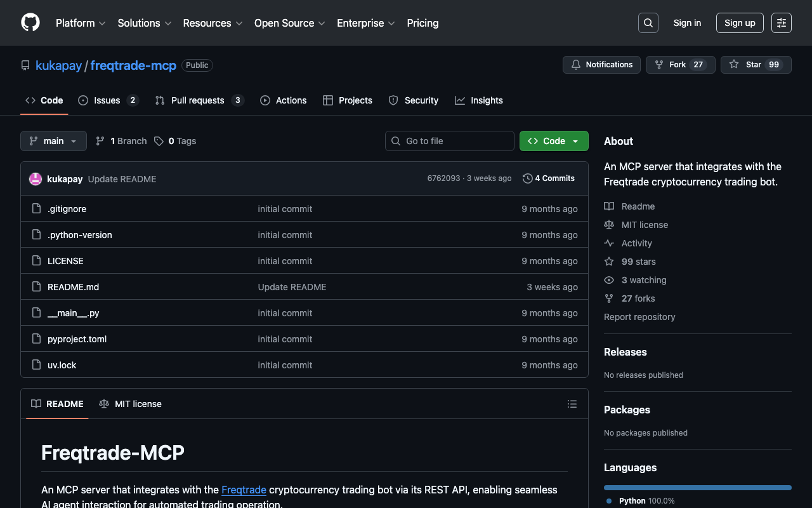Select the MIT license tab

(131, 404)
